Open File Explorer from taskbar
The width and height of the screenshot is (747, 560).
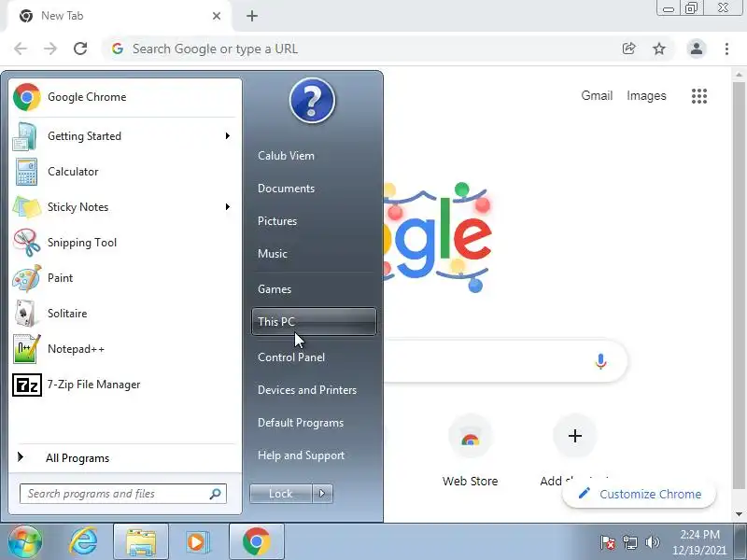[141, 541]
